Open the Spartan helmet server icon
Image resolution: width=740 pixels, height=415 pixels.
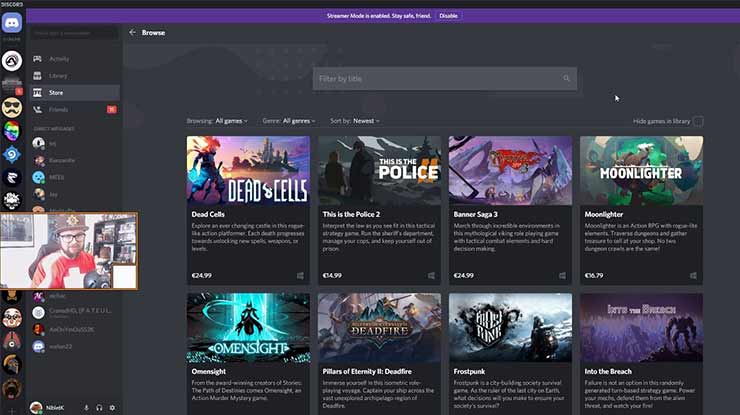coord(12,364)
